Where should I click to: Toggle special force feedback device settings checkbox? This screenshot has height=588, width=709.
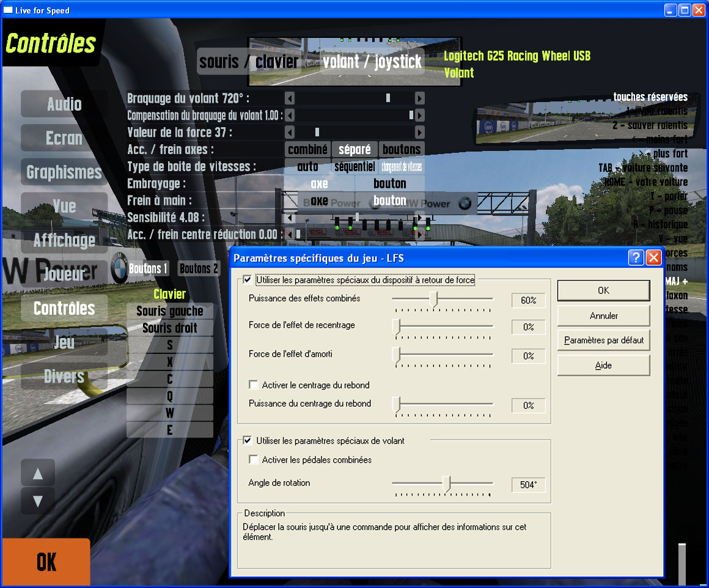[248, 279]
